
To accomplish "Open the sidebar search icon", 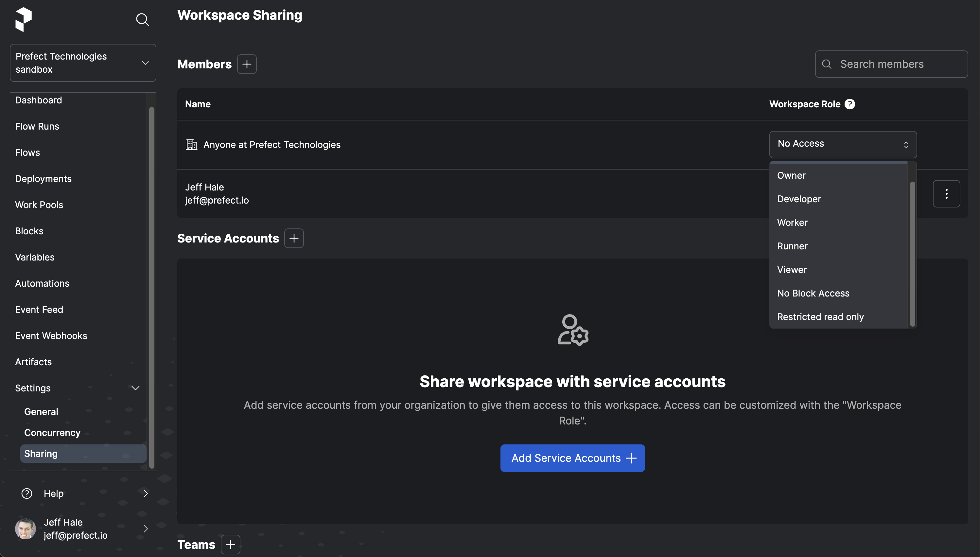I will 142,20.
